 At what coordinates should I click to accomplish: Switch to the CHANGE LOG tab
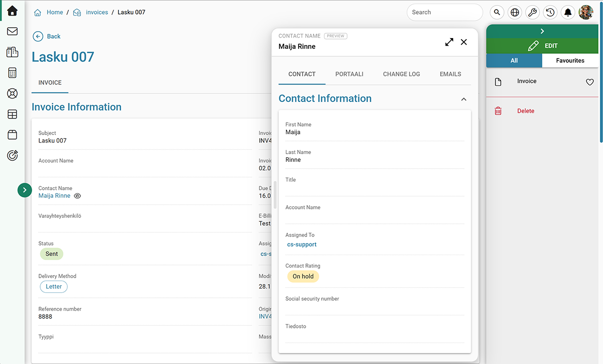click(401, 74)
